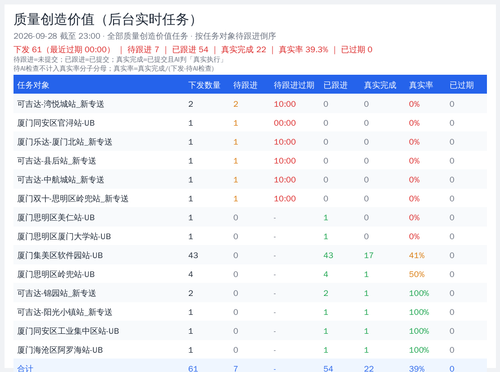
Task: Click the 0% rate in 厦门思明区厦门大学站-UB row
Action: pos(414,237)
